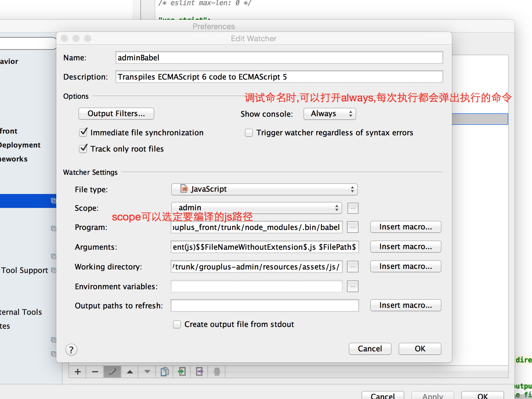
Task: Enable Trigger watcher regardless of syntax errors
Action: [249, 133]
